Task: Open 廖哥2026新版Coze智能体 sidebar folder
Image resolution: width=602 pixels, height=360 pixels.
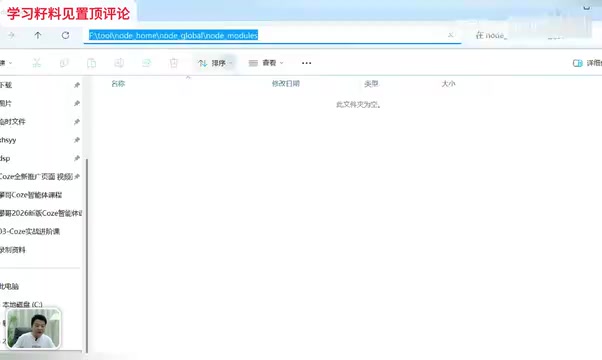Action: [x=40, y=213]
